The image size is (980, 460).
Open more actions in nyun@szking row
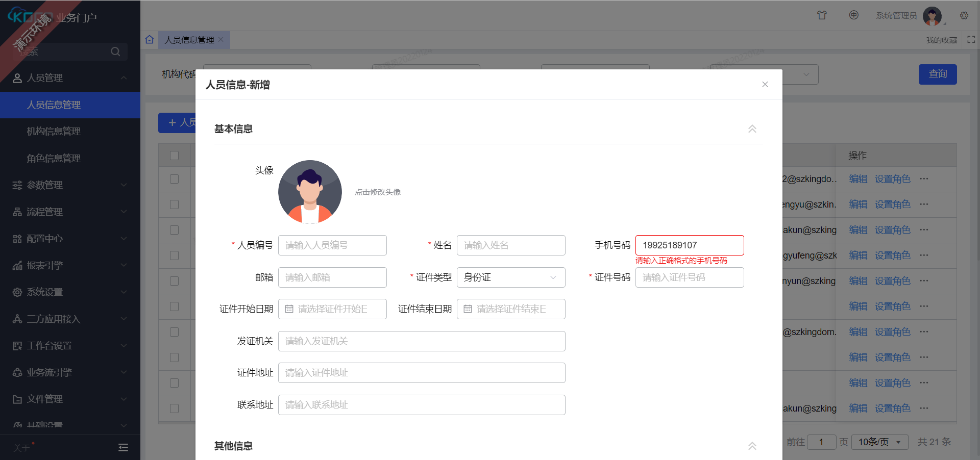click(x=924, y=281)
